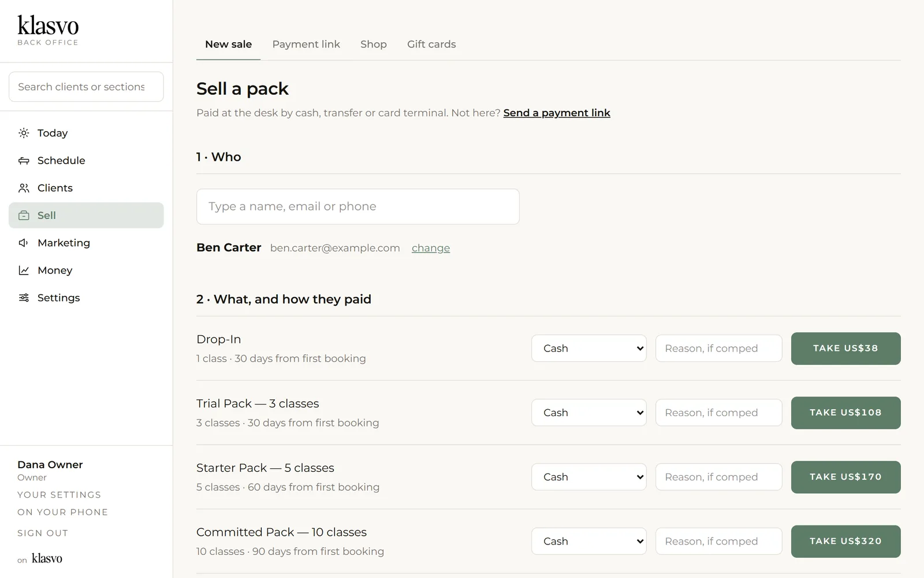The height and width of the screenshot is (578, 924).
Task: Click the ben.carter@example.com email text
Action: [x=335, y=248]
